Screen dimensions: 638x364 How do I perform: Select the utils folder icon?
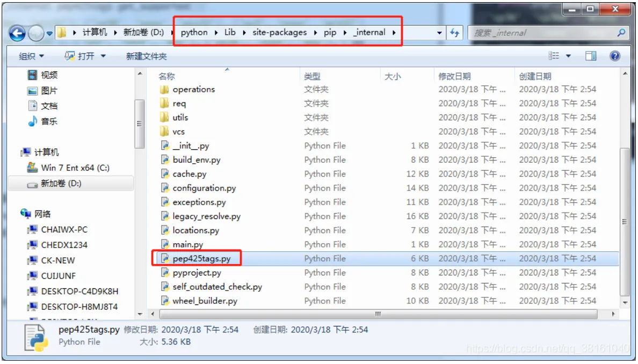pyautogui.click(x=164, y=118)
